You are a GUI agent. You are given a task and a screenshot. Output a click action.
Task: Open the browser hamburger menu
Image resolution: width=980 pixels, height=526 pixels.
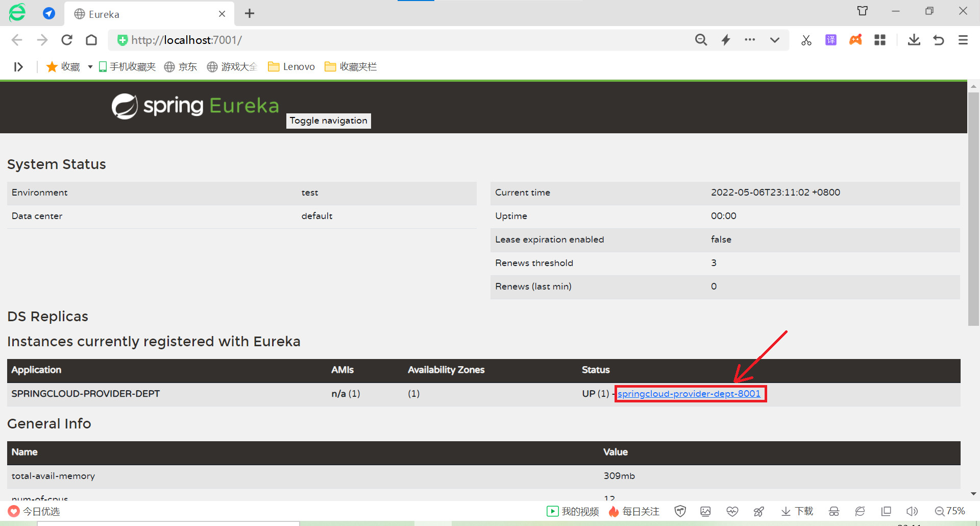tap(963, 40)
